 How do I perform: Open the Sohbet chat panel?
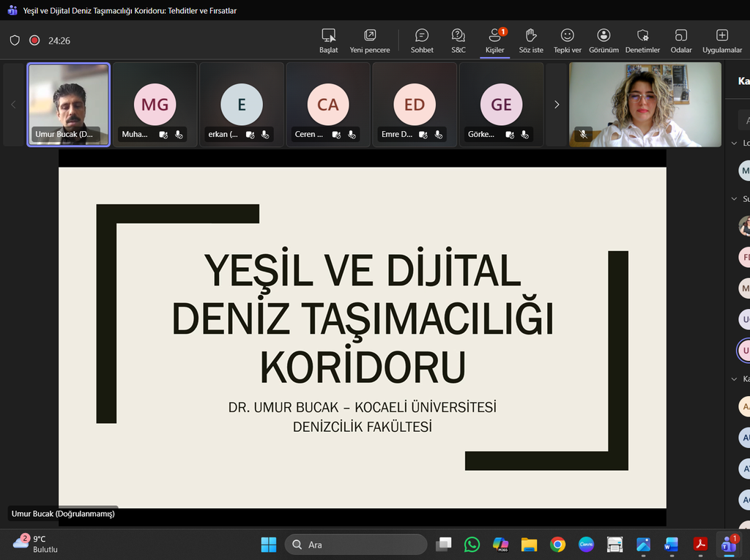click(422, 40)
